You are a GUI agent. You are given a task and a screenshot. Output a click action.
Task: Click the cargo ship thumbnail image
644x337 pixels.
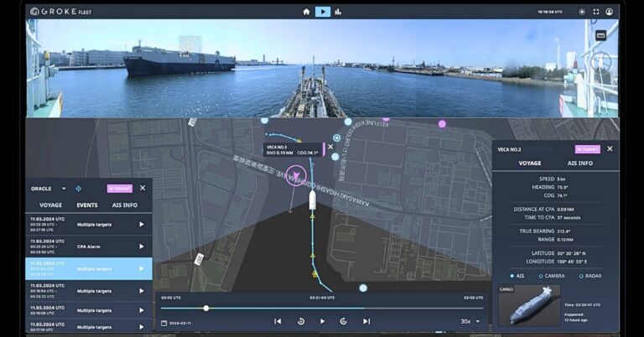pos(529,305)
